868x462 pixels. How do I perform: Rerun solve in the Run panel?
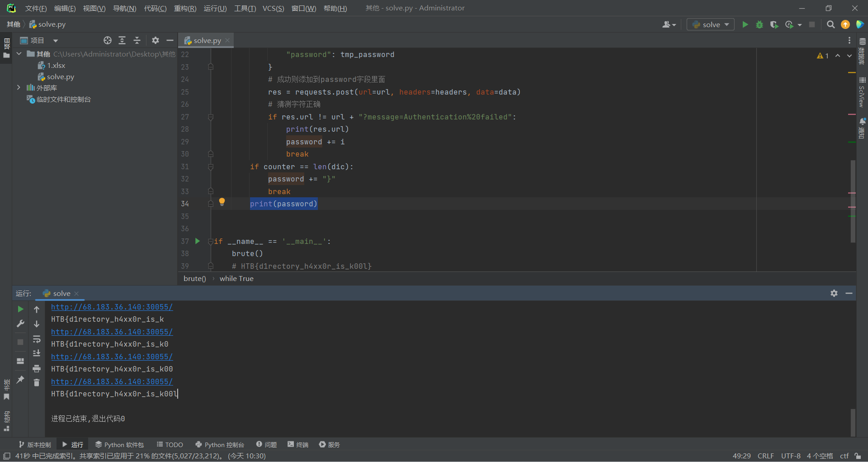point(20,309)
